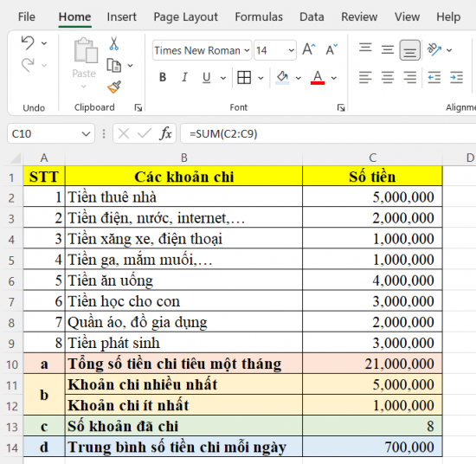Toggle Underline formatting

(207, 77)
